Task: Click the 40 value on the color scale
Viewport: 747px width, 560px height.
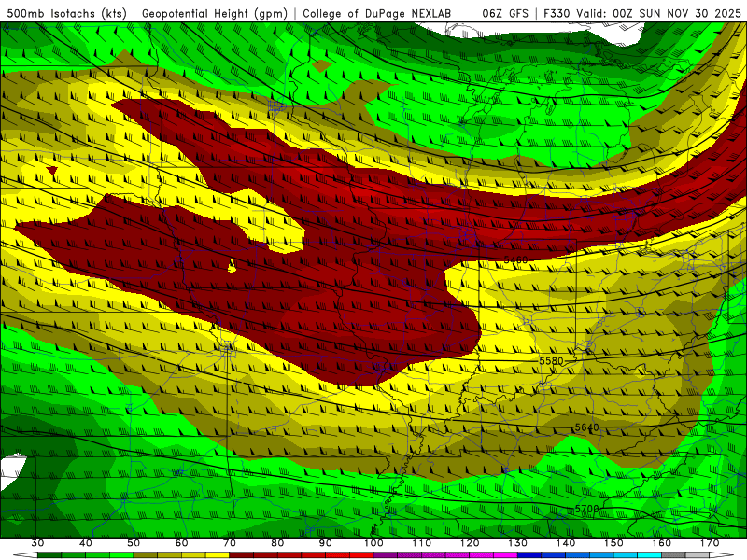Action: 86,543
